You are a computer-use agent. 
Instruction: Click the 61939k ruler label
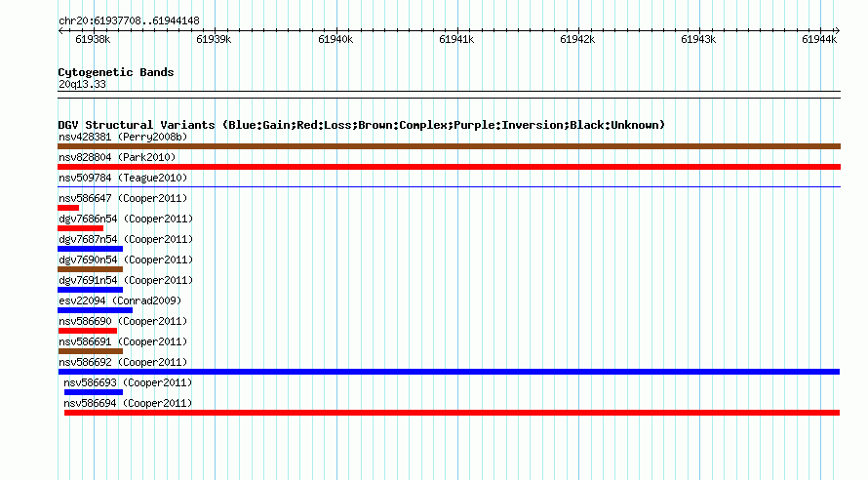click(214, 39)
